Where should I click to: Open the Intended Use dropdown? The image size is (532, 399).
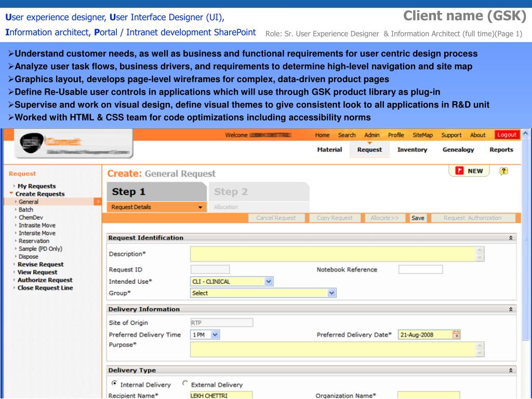269,281
